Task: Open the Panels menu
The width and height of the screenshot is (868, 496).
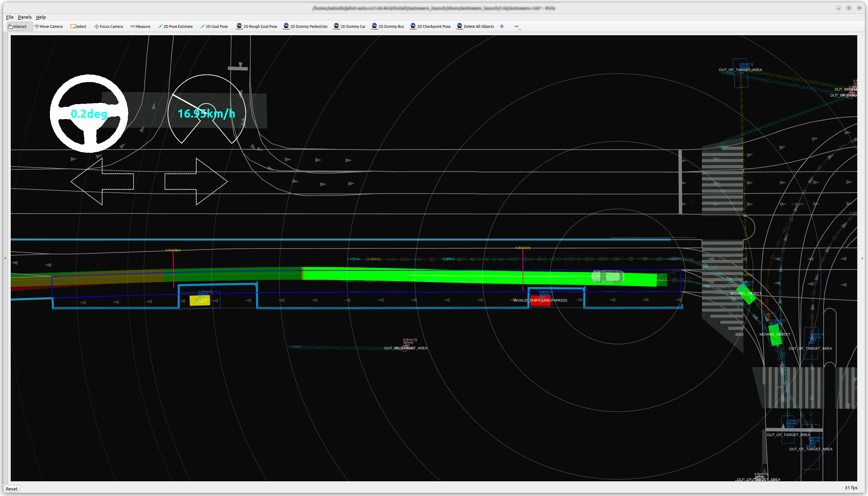Action: 25,17
